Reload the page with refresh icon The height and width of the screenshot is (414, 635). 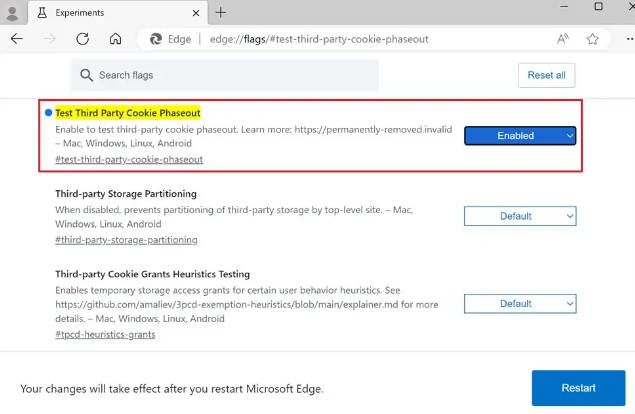[x=83, y=39]
